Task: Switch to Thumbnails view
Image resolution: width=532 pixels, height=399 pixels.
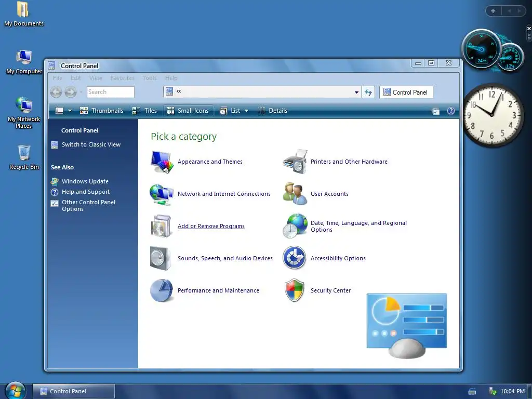Action: coord(101,111)
